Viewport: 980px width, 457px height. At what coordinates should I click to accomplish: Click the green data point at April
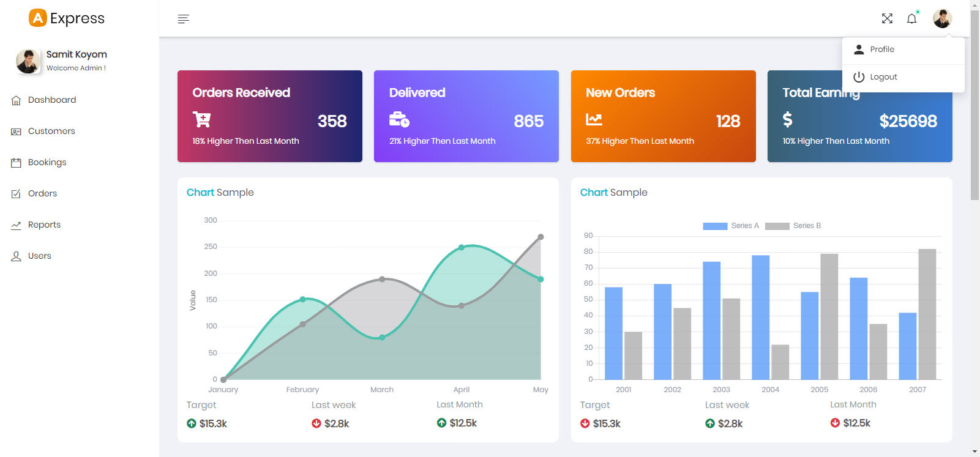pos(462,248)
